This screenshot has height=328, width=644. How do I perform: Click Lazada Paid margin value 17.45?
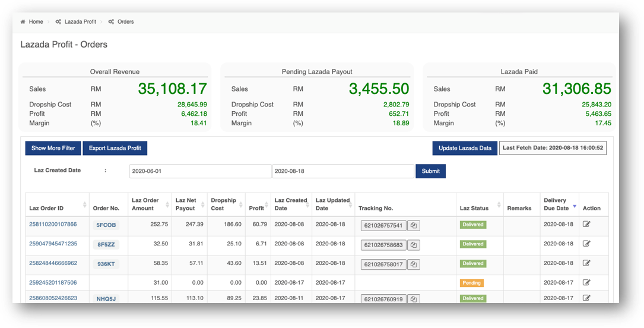[x=603, y=123]
